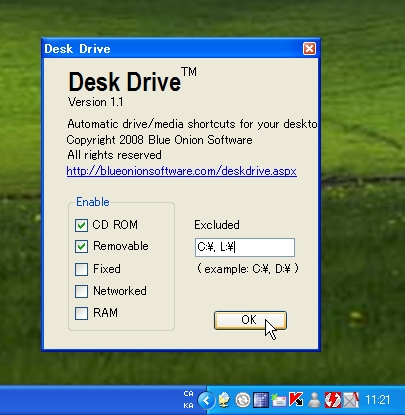This screenshot has width=405, height=415.
Task: Click the red globe tray icon
Action: pyautogui.click(x=333, y=400)
